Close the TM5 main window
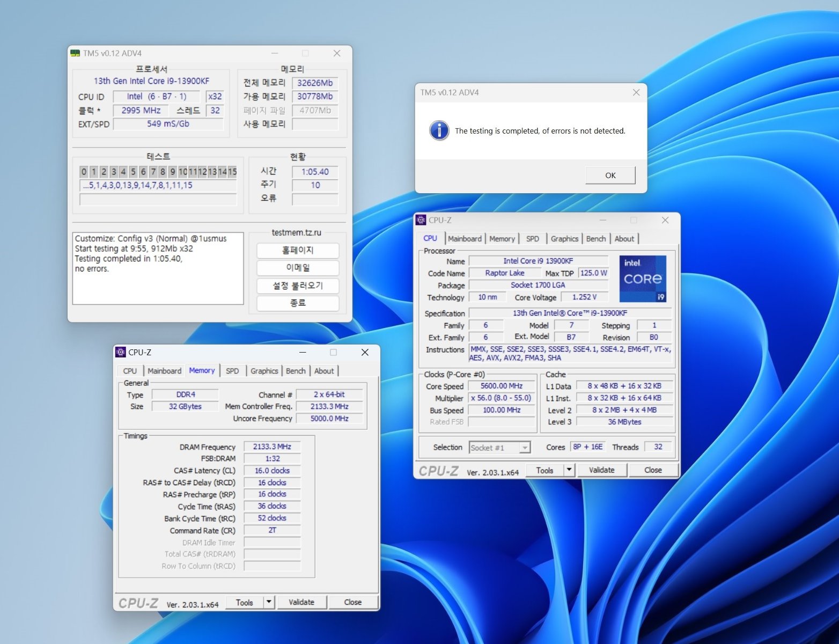The width and height of the screenshot is (839, 644). click(337, 53)
